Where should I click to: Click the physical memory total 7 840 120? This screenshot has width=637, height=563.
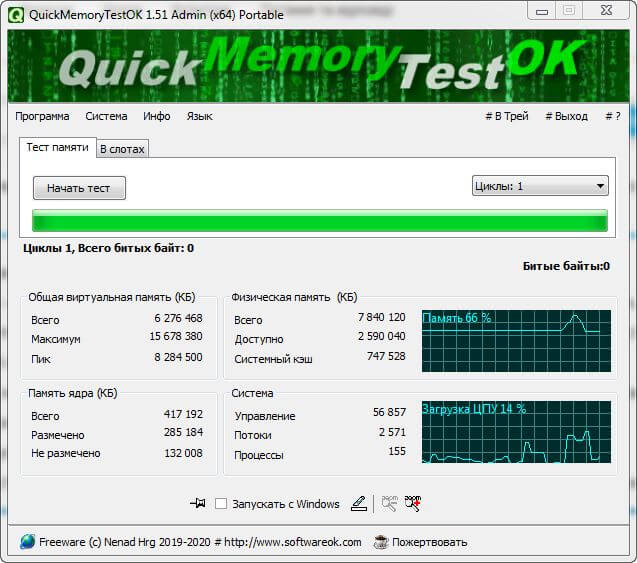click(x=381, y=317)
